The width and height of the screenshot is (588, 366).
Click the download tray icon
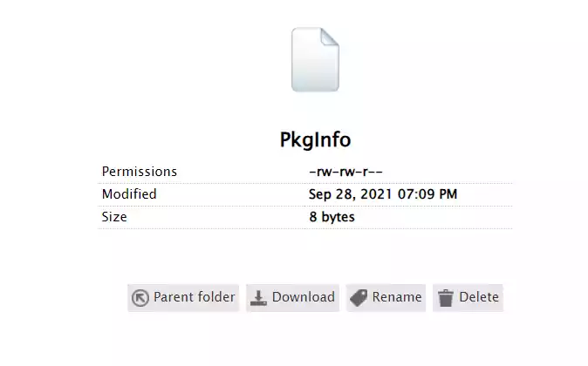click(x=259, y=298)
